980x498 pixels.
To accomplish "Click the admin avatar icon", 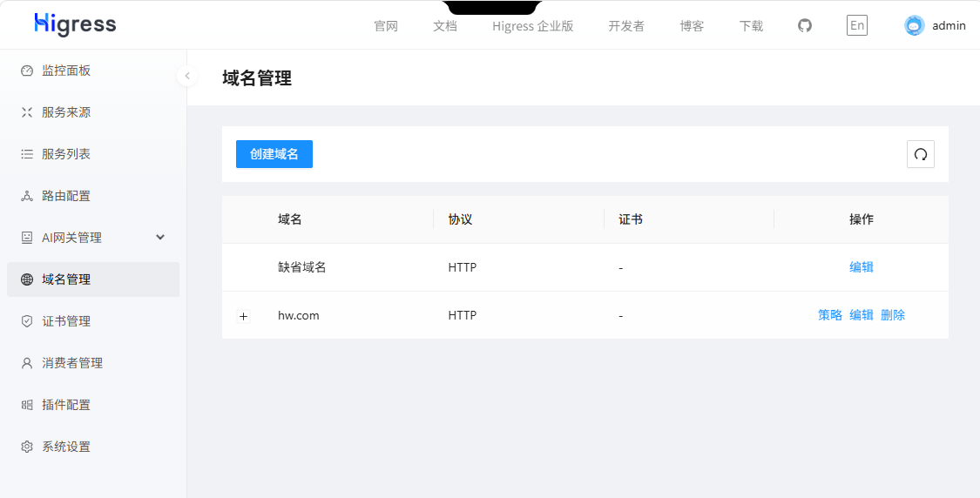I will 914,25.
